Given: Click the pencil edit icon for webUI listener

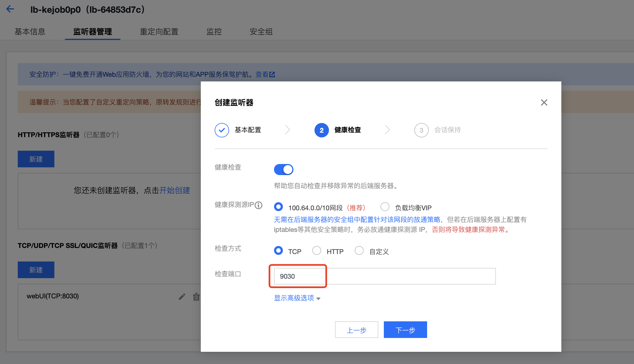Looking at the screenshot, I should [182, 297].
